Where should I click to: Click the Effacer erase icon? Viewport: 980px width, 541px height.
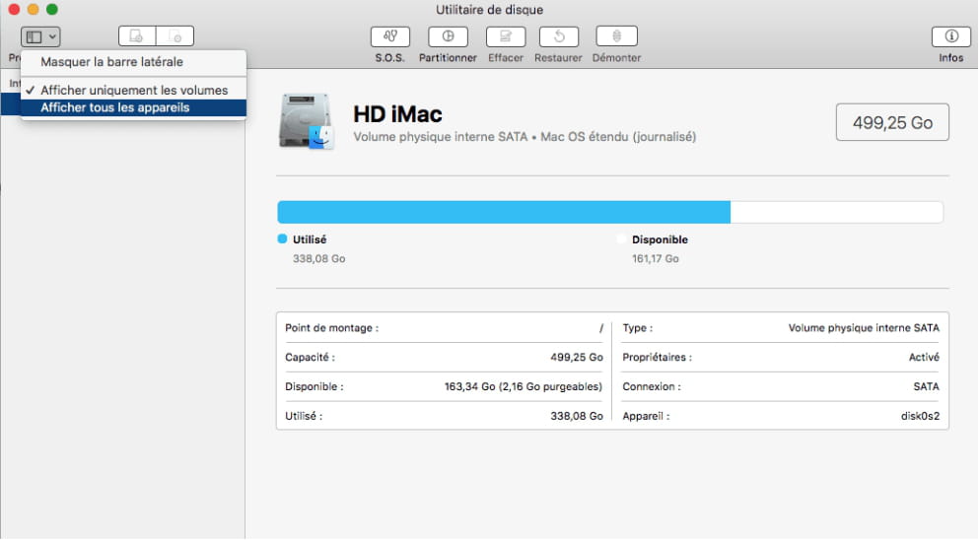(506, 36)
